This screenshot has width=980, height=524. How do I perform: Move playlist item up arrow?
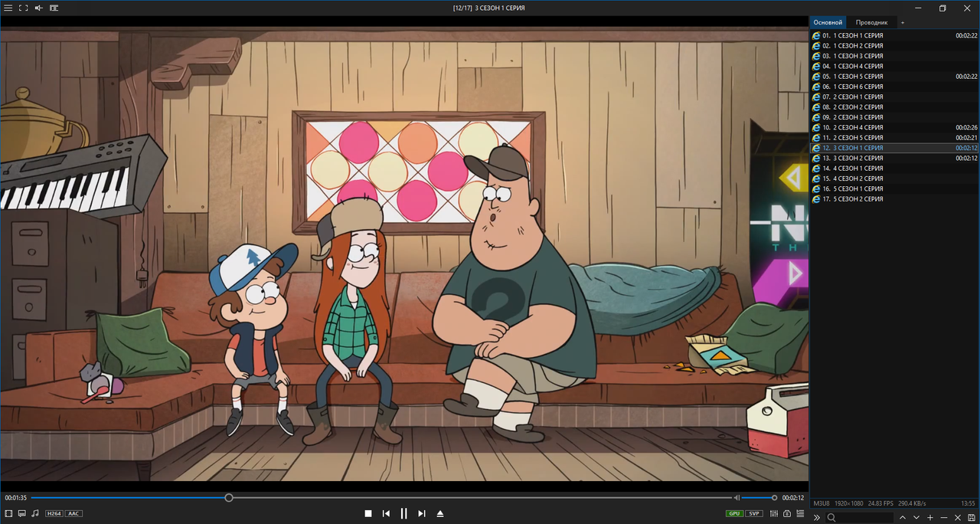(x=903, y=518)
